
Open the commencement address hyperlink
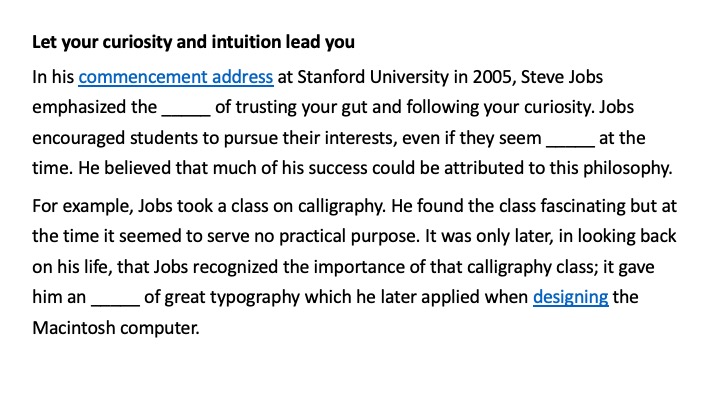pyautogui.click(x=175, y=77)
